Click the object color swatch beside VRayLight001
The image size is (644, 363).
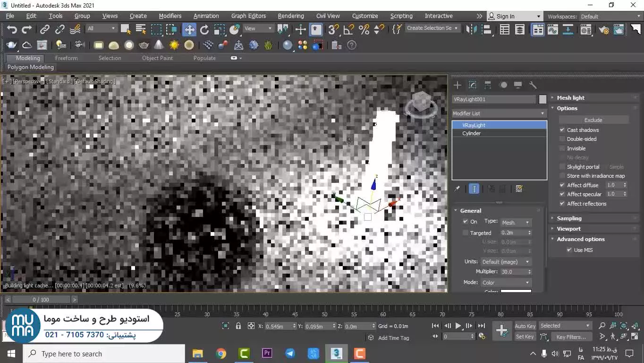coord(542,99)
